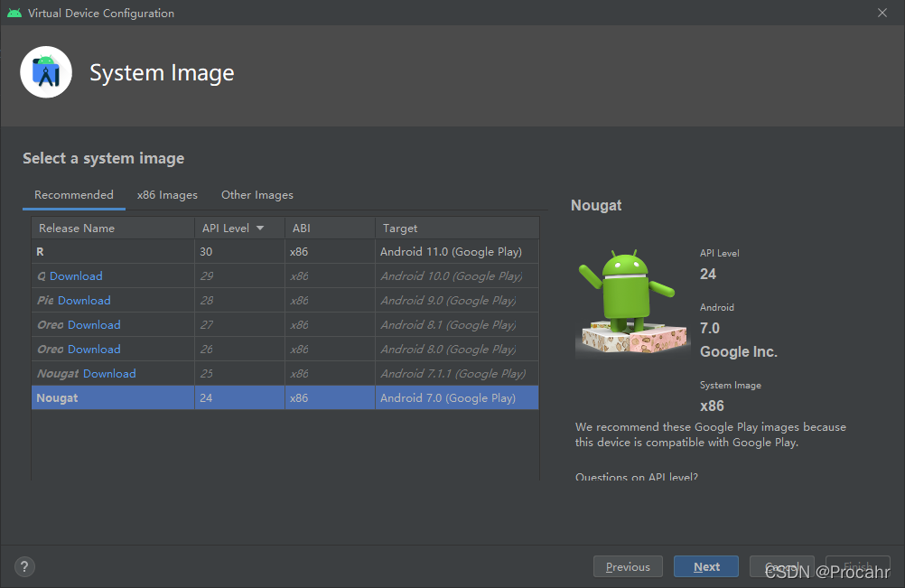Click the Cancel button
Viewport: 905px width, 588px height.
click(781, 566)
